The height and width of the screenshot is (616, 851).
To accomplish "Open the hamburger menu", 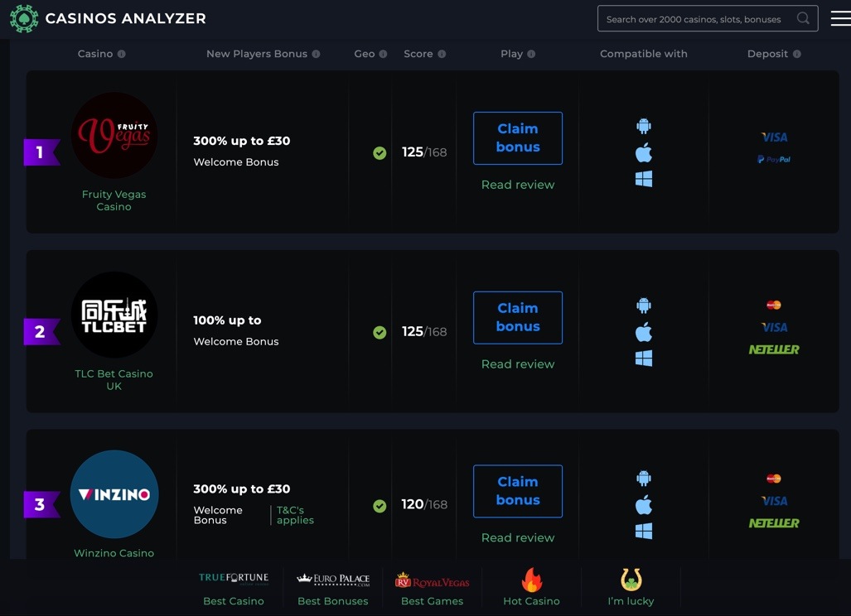I will click(841, 18).
